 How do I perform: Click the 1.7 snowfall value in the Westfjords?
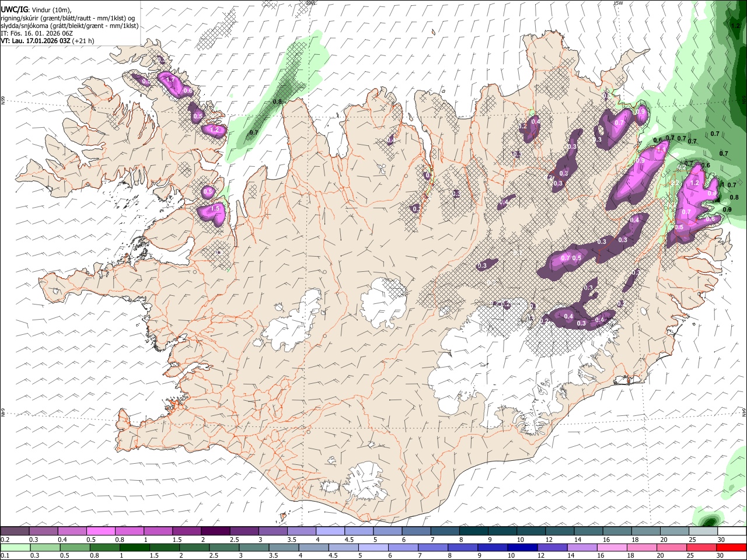click(x=170, y=79)
